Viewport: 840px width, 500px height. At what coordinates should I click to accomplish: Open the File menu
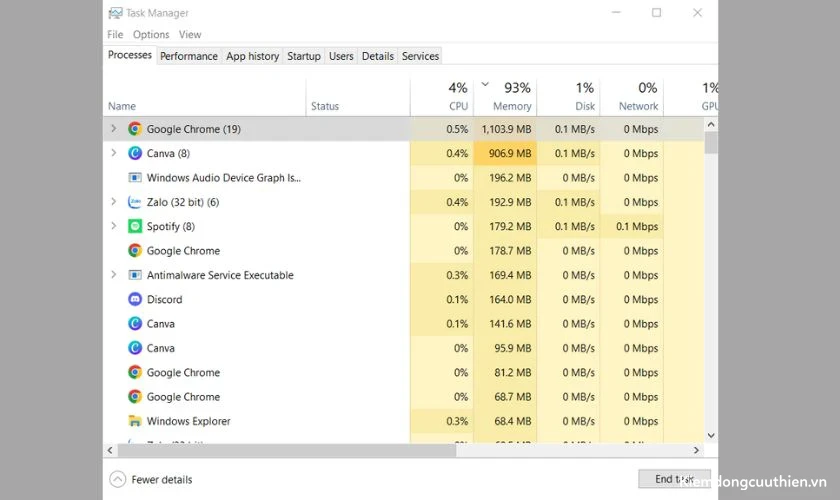point(115,34)
